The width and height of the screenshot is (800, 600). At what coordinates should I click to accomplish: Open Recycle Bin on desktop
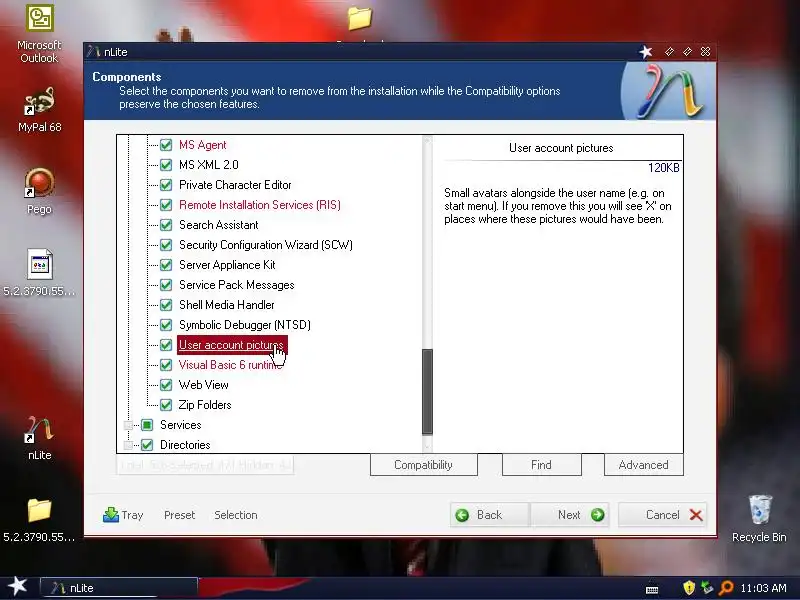759,518
